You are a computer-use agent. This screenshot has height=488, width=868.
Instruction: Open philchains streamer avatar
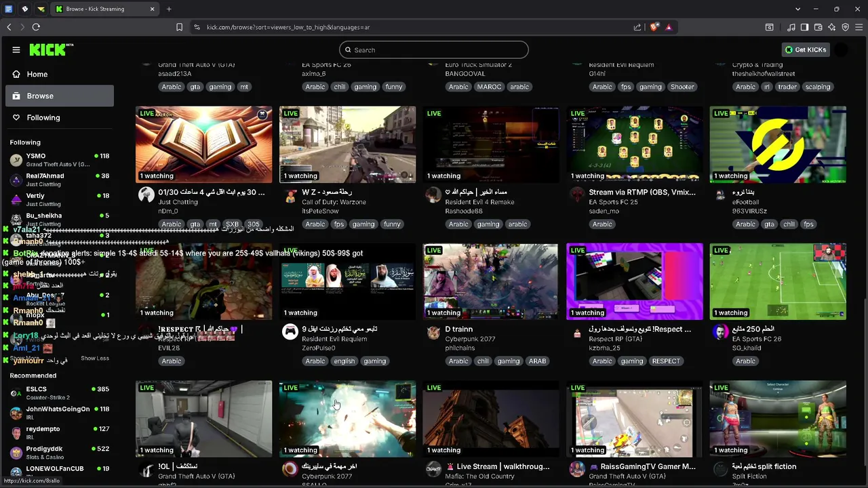(433, 332)
